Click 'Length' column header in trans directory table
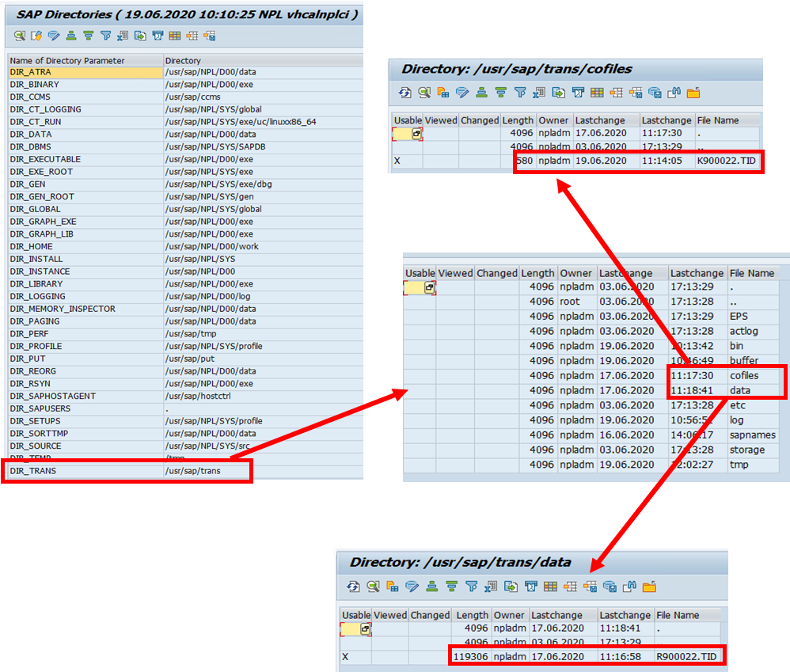This screenshot has height=672, width=790. point(537,273)
